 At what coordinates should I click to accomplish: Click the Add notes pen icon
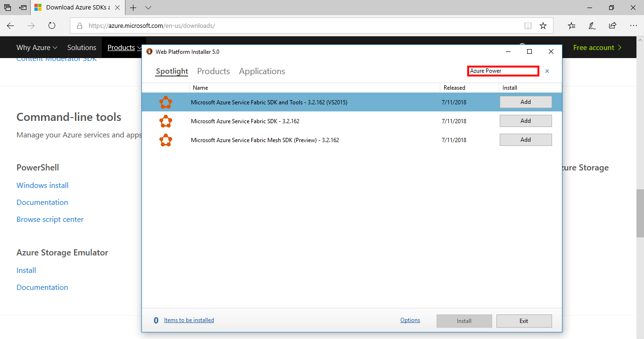(x=592, y=26)
